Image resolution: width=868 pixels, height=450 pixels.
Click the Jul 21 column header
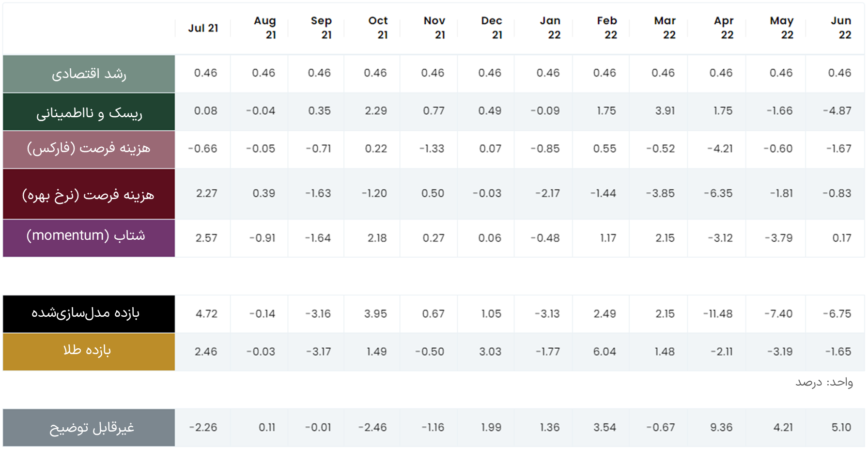click(203, 28)
